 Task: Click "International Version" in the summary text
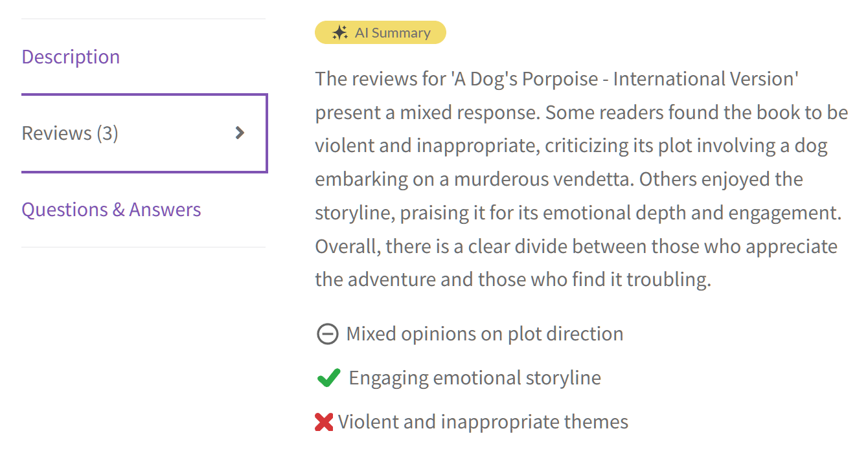705,79
